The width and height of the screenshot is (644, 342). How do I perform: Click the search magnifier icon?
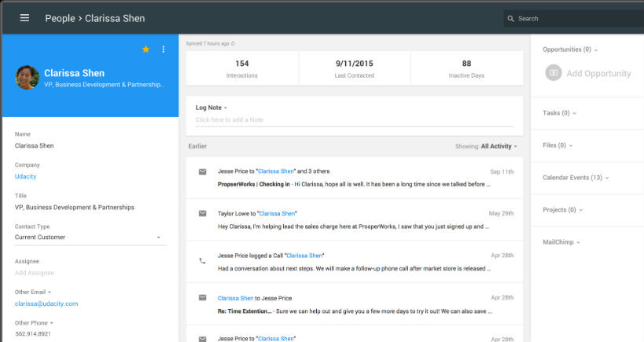(511, 18)
